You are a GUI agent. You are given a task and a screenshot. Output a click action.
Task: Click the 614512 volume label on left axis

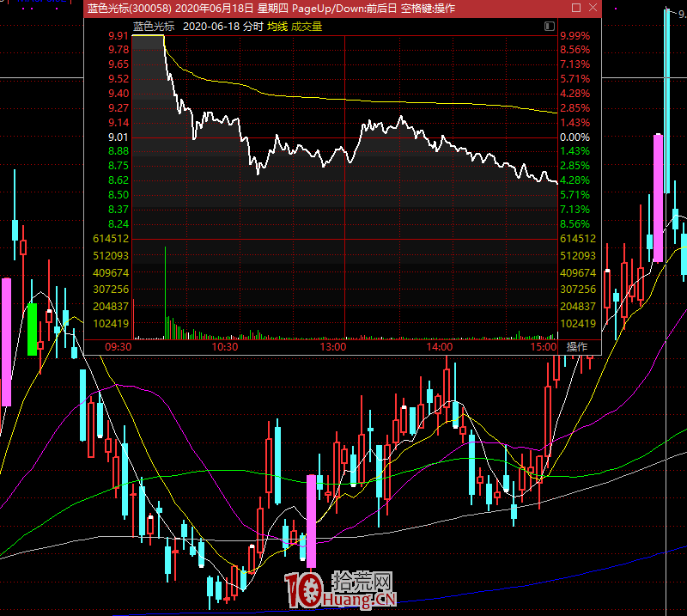[x=111, y=239]
